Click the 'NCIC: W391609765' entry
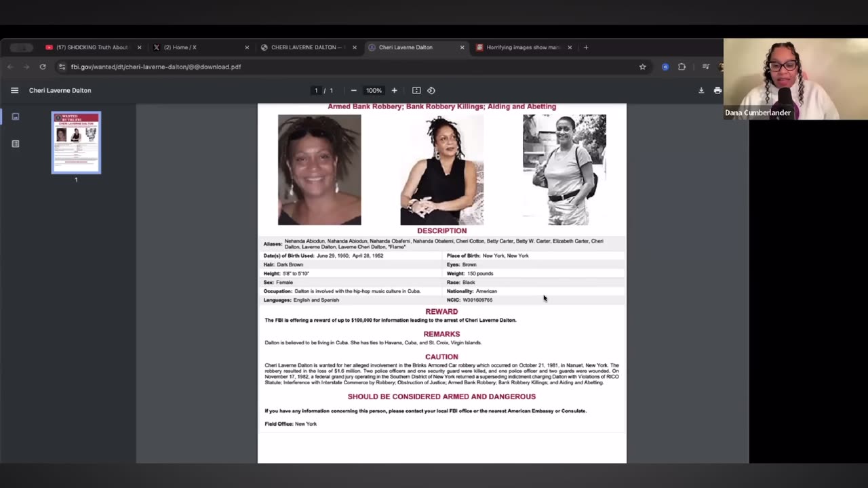The width and height of the screenshot is (868, 488). (469, 300)
